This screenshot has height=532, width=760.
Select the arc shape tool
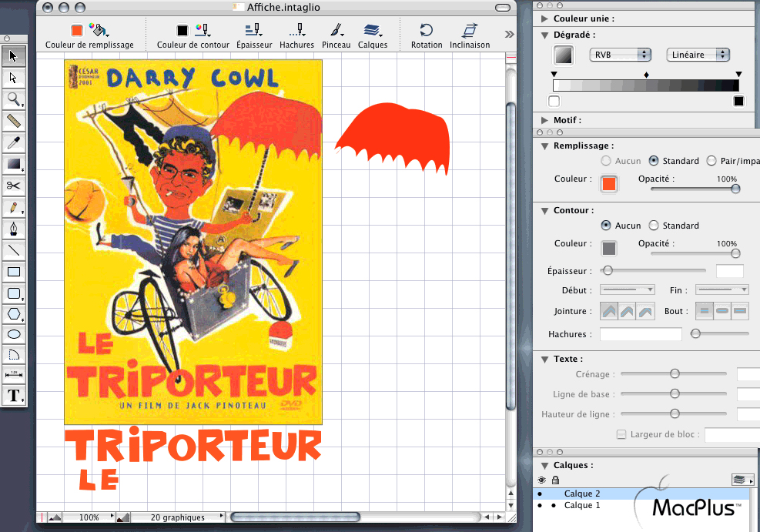(14, 355)
